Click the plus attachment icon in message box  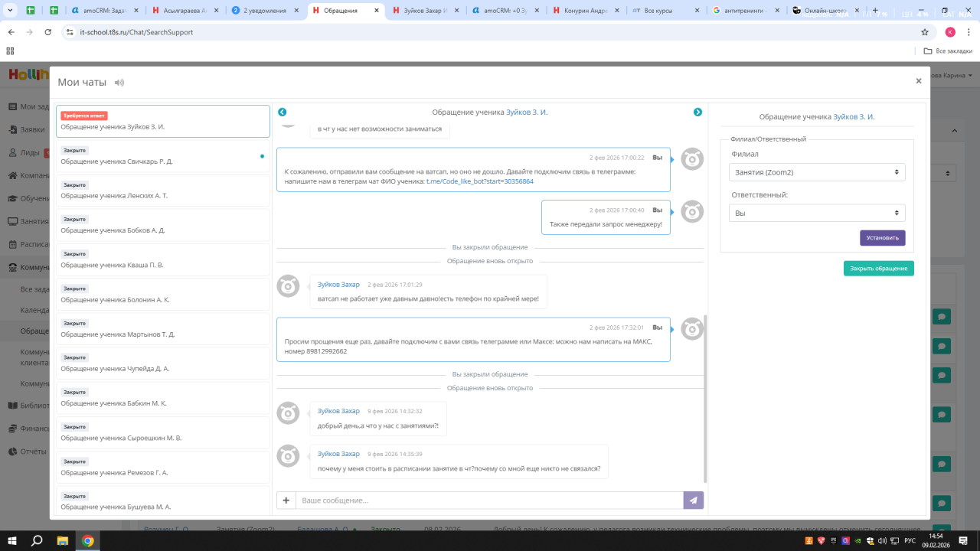(286, 500)
